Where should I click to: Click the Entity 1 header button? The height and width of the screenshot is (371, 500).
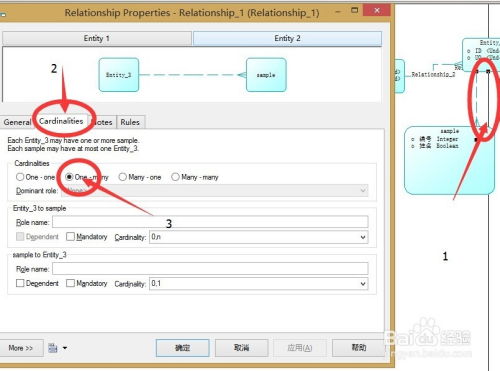point(97,38)
